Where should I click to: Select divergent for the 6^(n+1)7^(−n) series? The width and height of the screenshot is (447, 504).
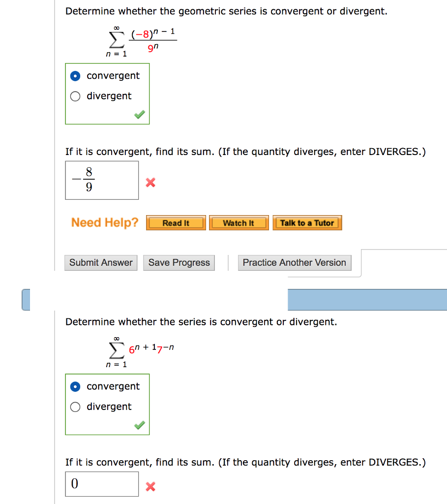click(x=75, y=407)
